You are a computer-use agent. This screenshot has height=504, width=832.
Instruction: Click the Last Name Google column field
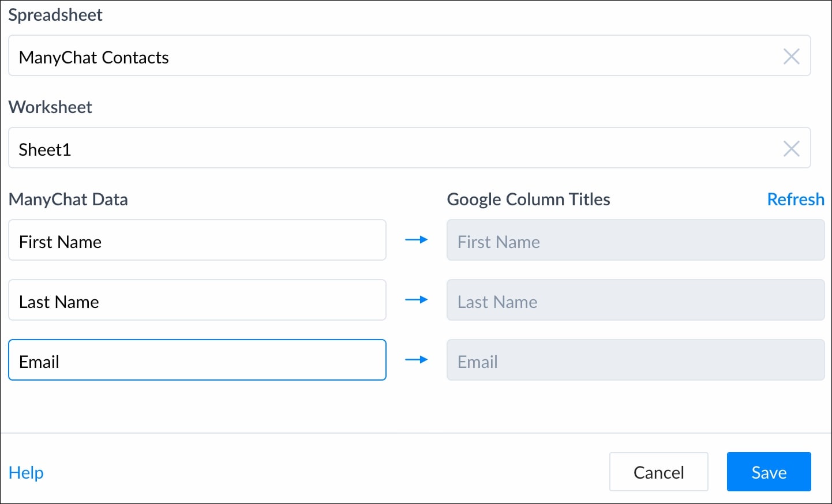pos(635,300)
